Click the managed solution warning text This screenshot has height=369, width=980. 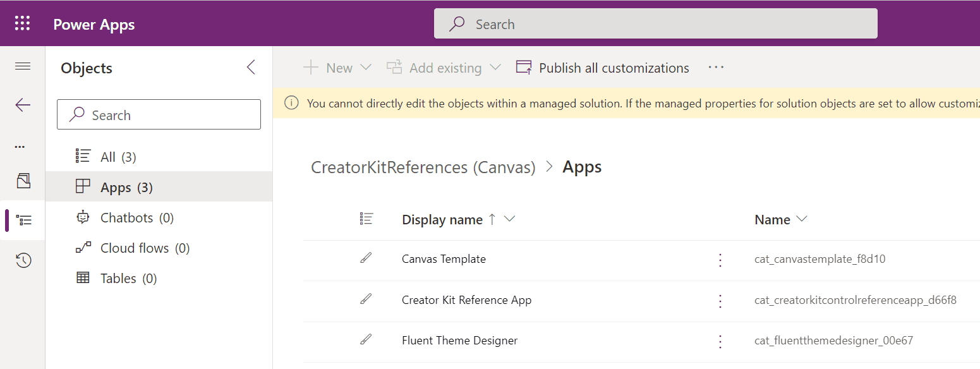click(x=643, y=103)
